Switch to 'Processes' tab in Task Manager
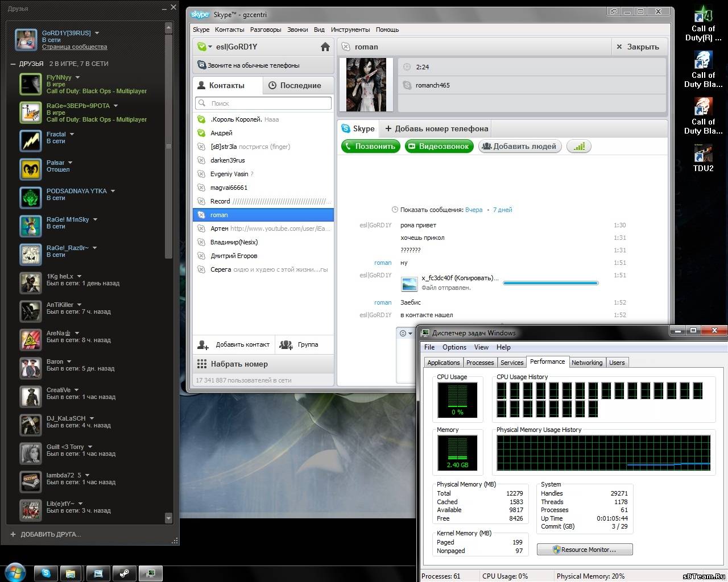The image size is (728, 582). (480, 363)
